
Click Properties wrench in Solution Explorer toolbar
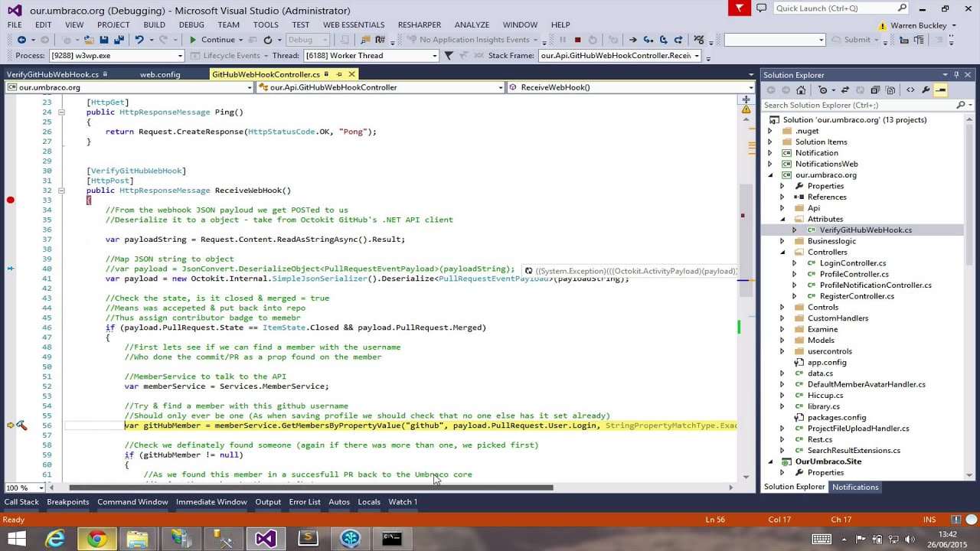pos(926,90)
